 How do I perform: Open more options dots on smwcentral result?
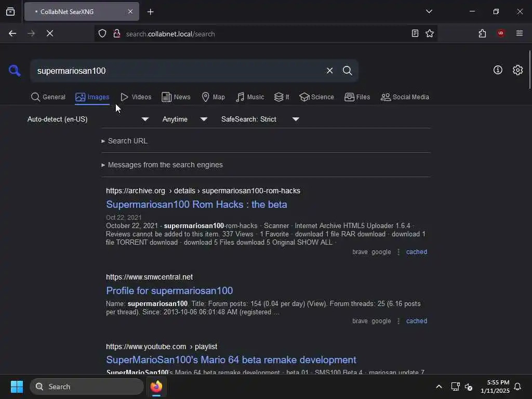(x=398, y=321)
